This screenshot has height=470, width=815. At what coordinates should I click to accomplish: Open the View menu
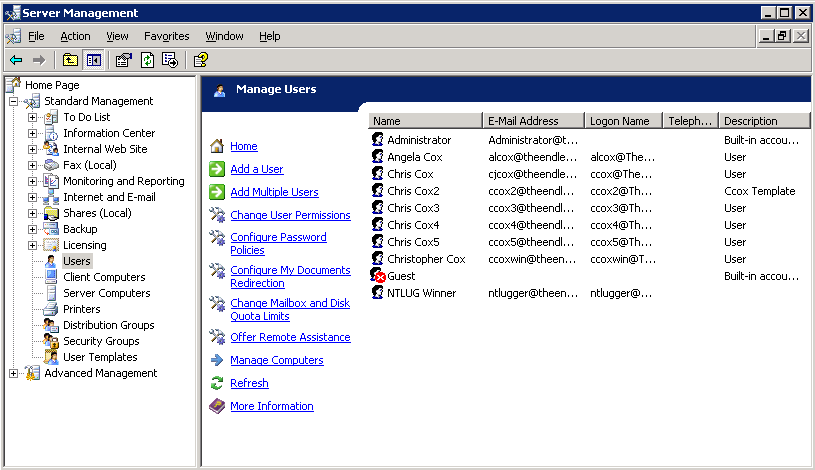[117, 36]
